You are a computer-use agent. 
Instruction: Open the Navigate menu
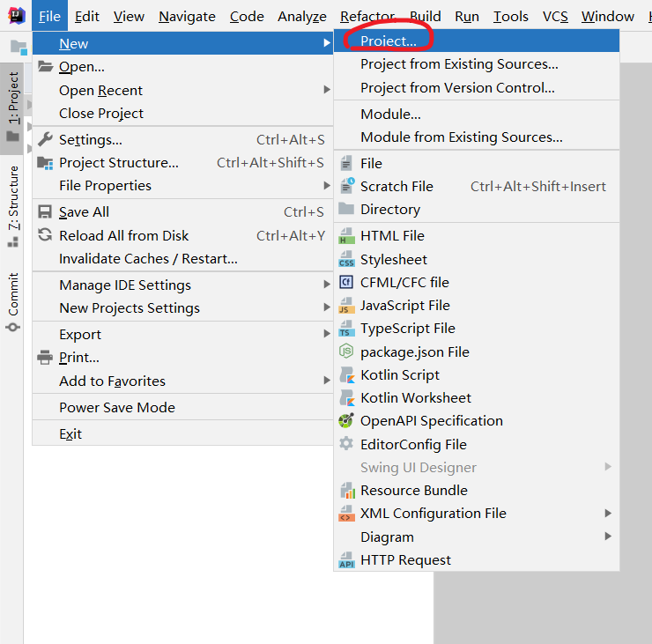(187, 16)
